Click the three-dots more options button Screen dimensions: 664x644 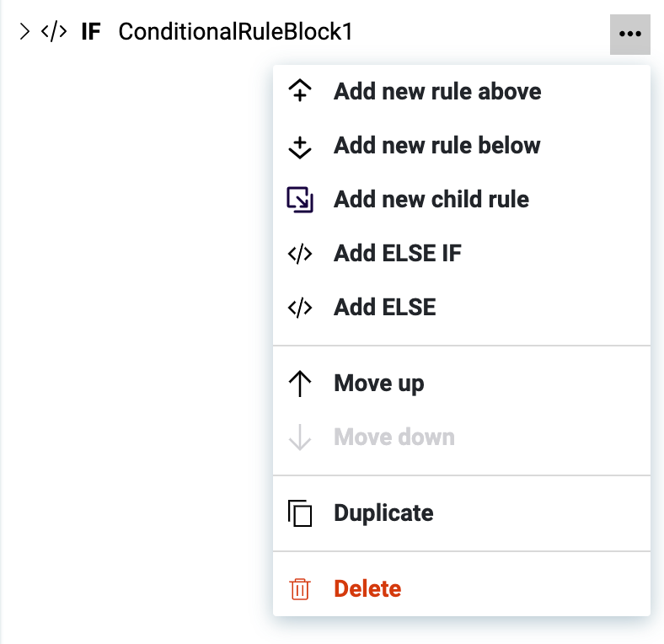pos(629,34)
